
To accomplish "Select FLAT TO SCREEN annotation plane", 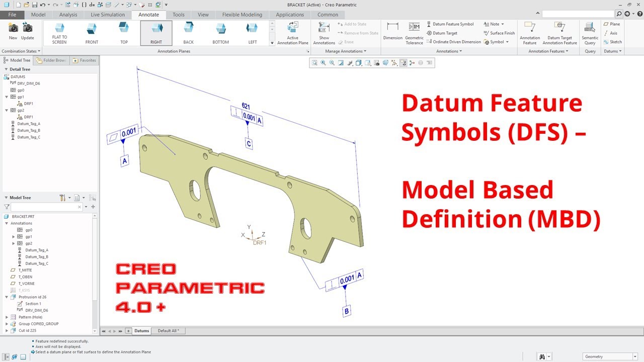I will [x=59, y=33].
